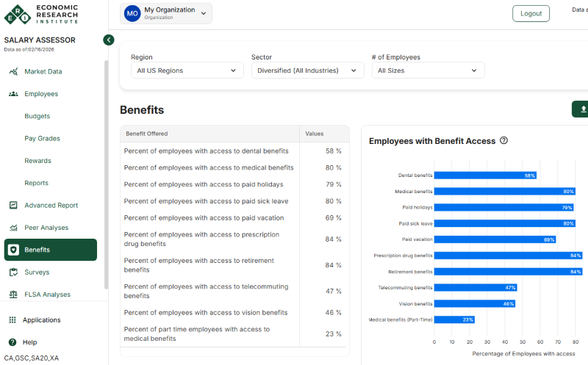
Task: Click the Paid sick leave 80% chart bar
Action: pos(505,223)
